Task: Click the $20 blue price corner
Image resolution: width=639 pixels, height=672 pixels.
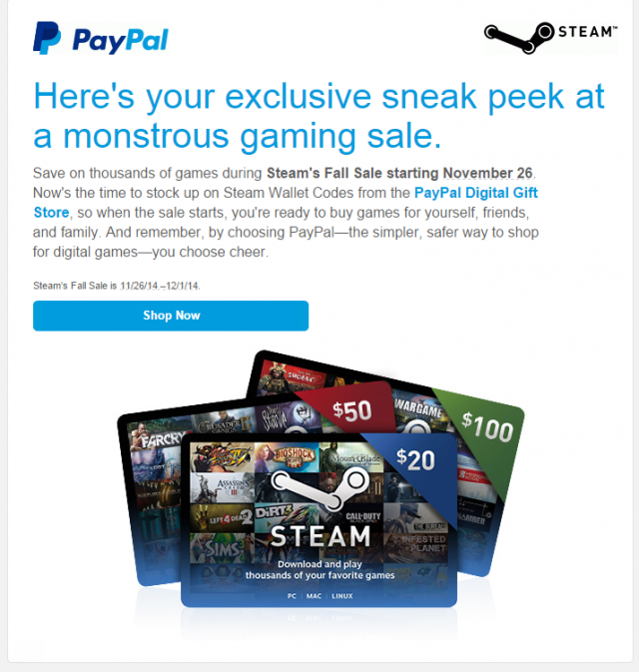Action: tap(415, 459)
